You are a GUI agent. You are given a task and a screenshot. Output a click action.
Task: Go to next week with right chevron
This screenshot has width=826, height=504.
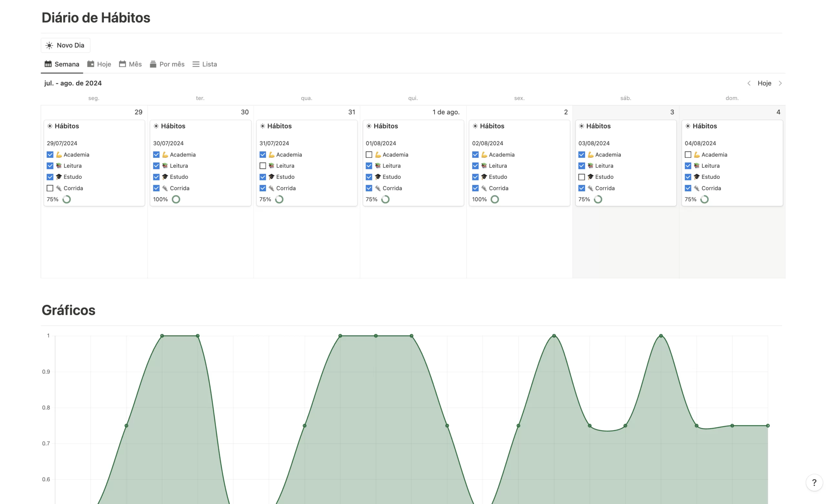point(780,83)
